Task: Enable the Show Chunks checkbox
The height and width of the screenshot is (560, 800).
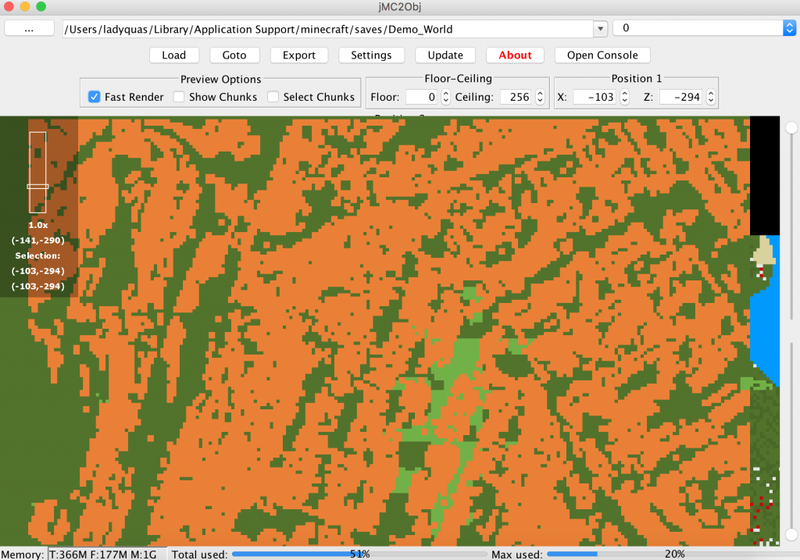Action: [x=179, y=97]
